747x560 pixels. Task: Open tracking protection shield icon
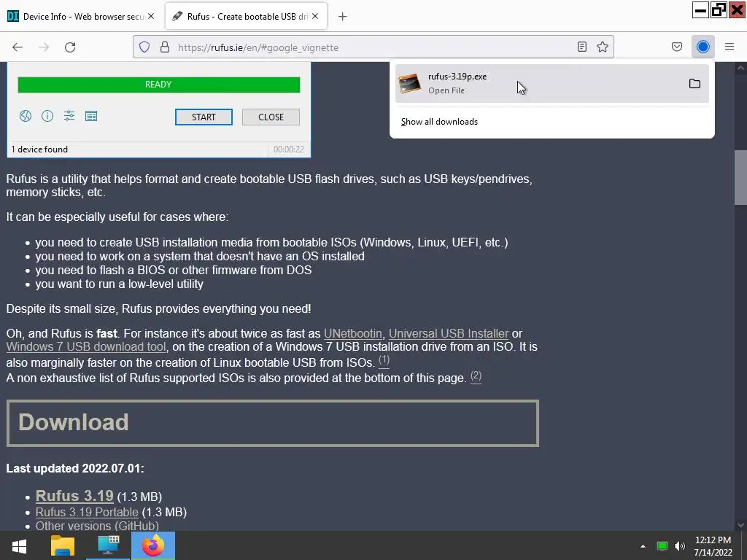(144, 47)
